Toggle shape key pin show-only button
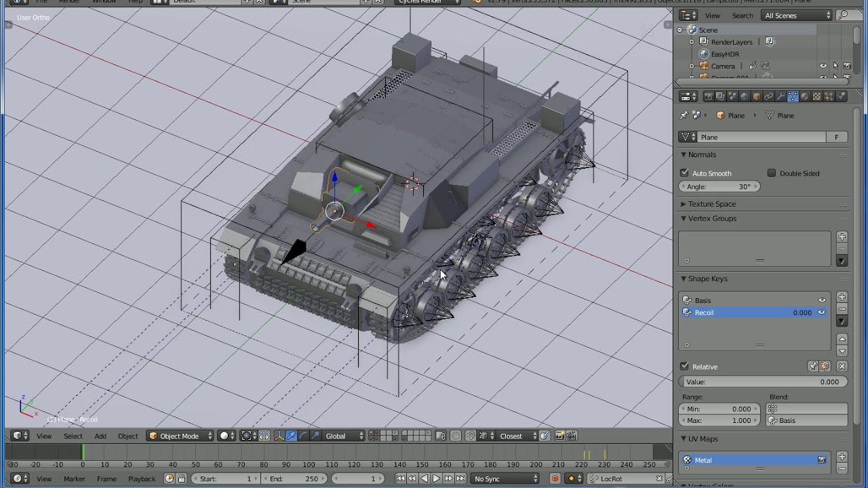 (x=812, y=366)
